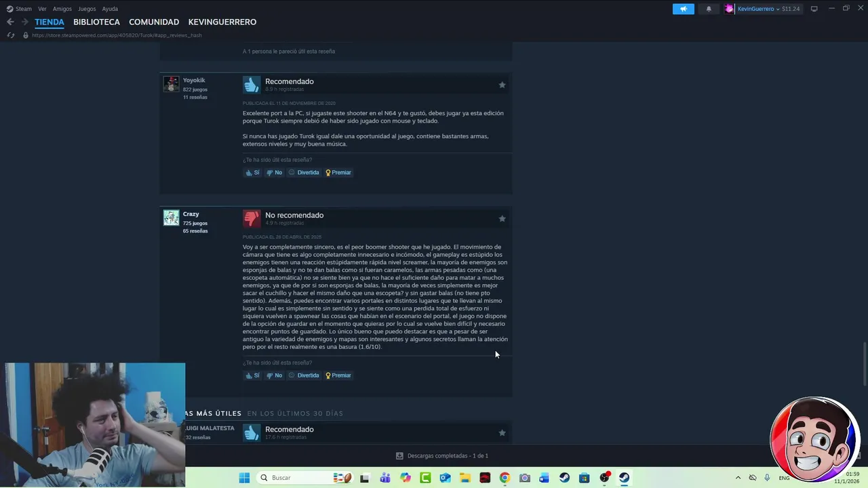868x488 pixels.
Task: Switch to the COMUNIDAD tab
Action: [x=154, y=22]
